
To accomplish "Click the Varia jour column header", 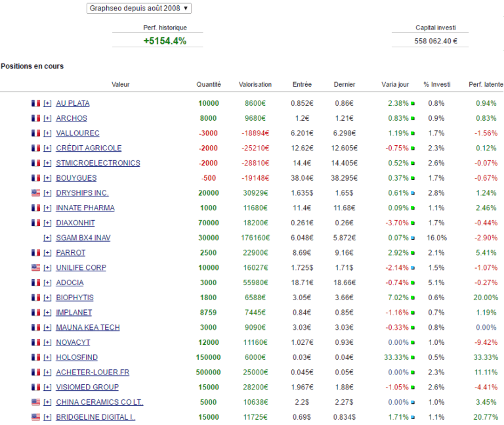I will point(395,84).
